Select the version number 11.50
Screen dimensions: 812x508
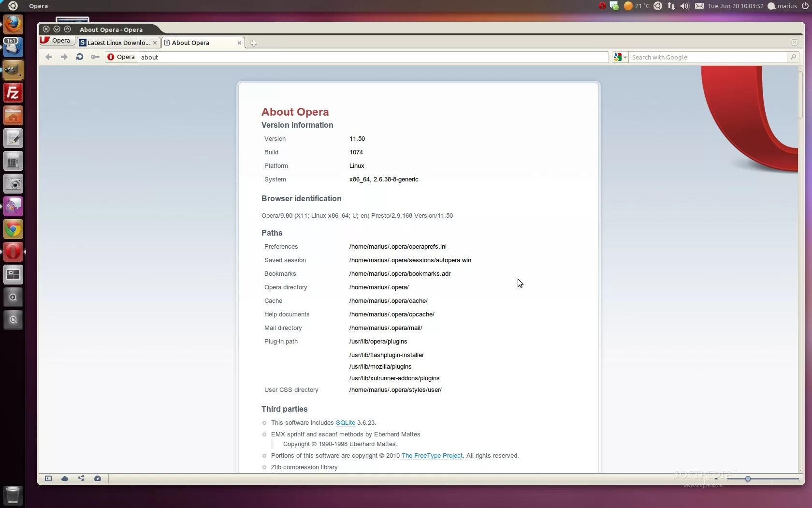pyautogui.click(x=357, y=139)
